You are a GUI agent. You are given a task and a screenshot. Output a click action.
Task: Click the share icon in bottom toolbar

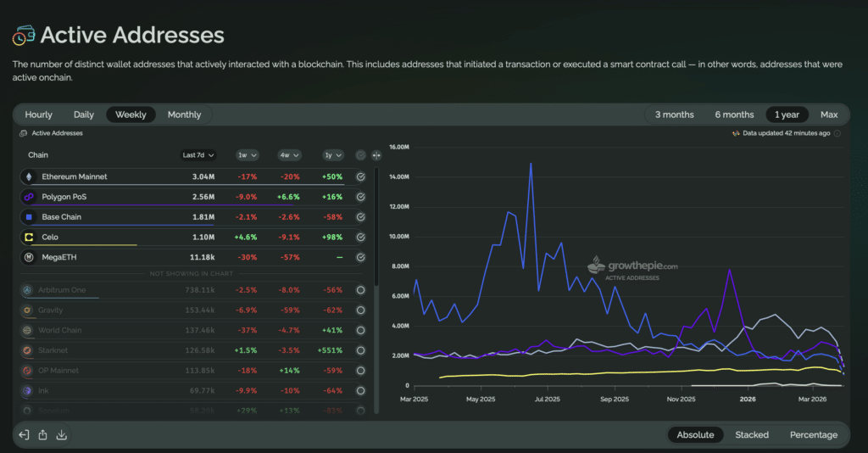tap(42, 434)
